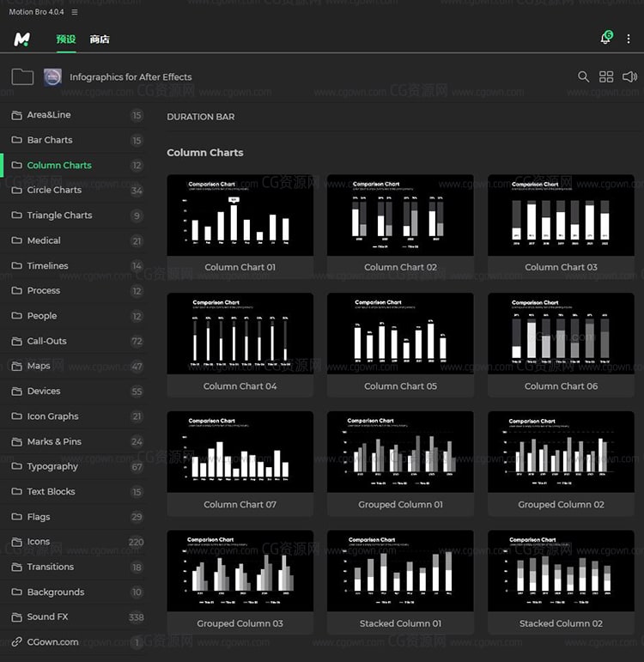Open the CGown.com link entry
This screenshot has height=662, width=644.
tap(73, 642)
